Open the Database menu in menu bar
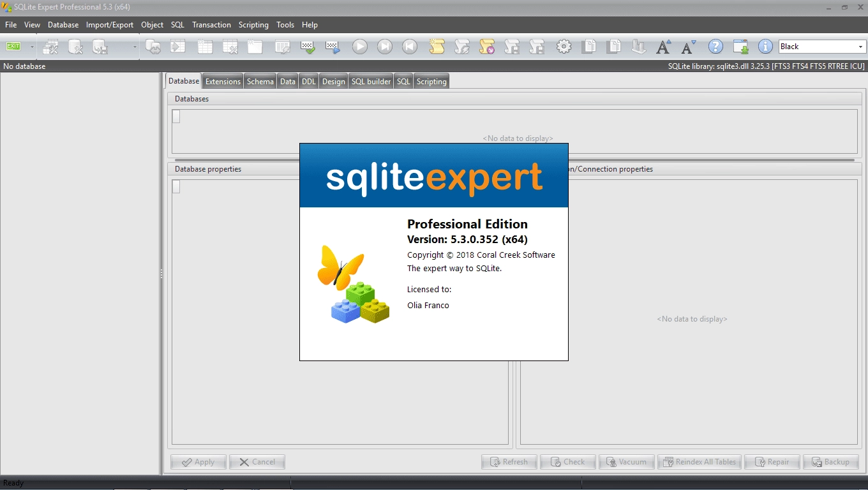 [63, 25]
